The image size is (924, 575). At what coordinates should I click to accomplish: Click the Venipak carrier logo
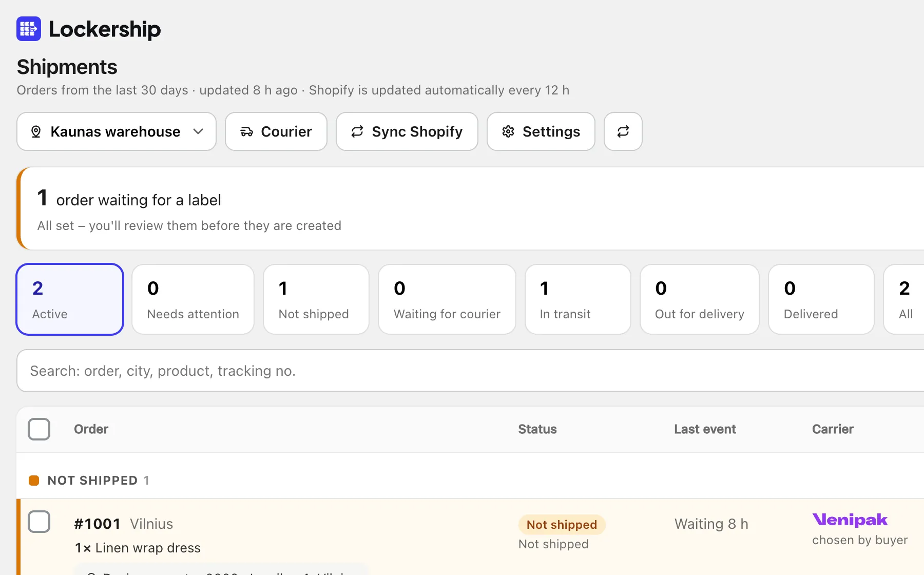[850, 520]
